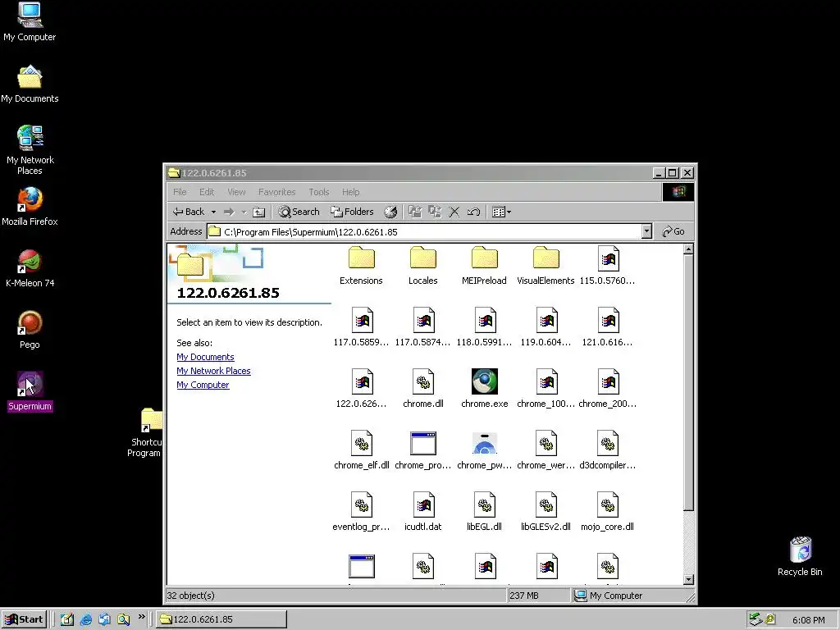The height and width of the screenshot is (630, 840).
Task: Select the Pego desktop shortcut
Action: click(x=30, y=330)
